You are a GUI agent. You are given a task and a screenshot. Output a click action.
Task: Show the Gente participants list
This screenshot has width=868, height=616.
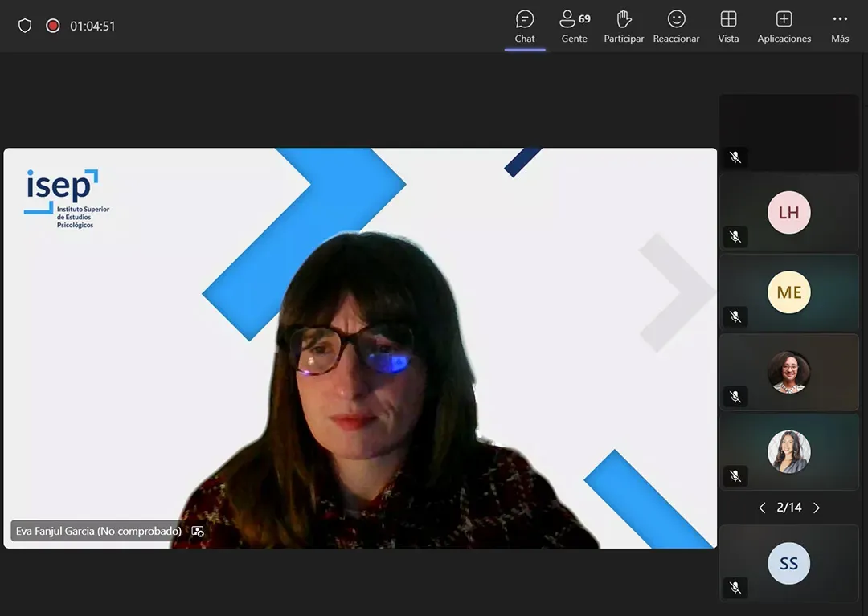[575, 27]
